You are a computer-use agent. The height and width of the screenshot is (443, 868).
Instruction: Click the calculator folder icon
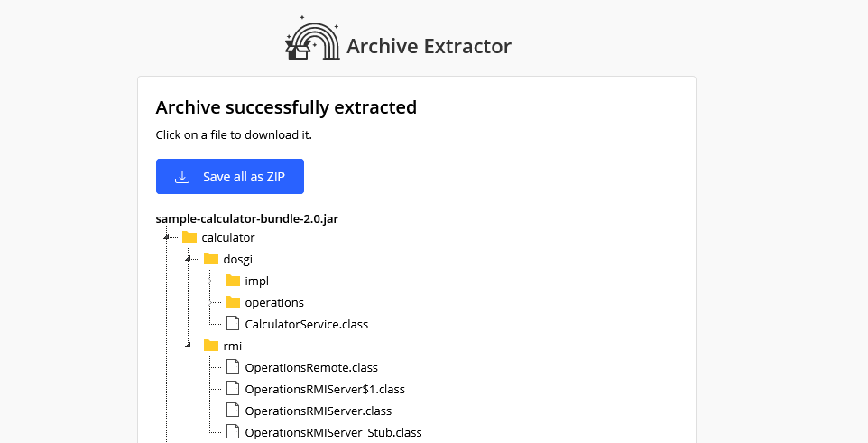click(x=189, y=238)
